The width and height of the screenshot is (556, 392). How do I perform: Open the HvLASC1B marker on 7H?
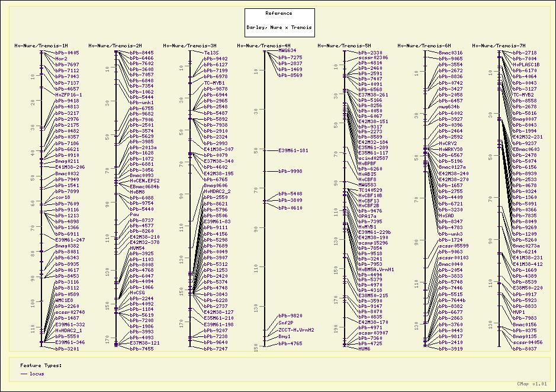coord(526,65)
